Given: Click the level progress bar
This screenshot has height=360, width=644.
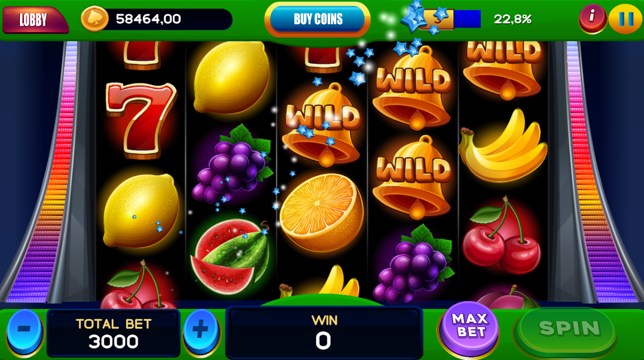Looking at the screenshot, I should pos(452,19).
